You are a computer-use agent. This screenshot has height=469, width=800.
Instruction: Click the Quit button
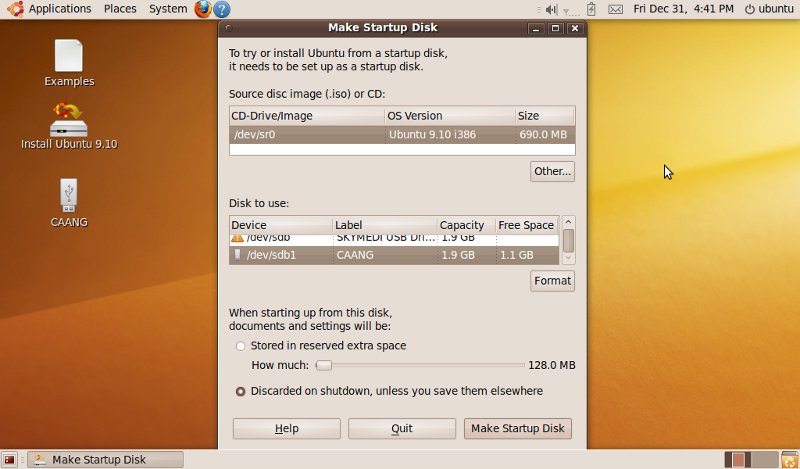tap(402, 428)
